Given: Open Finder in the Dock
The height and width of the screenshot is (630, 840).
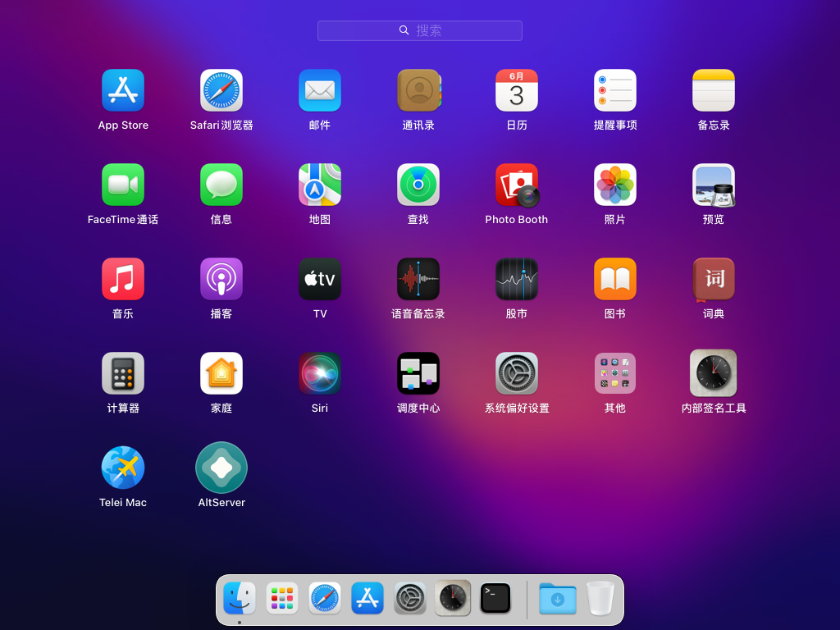Looking at the screenshot, I should click(239, 598).
